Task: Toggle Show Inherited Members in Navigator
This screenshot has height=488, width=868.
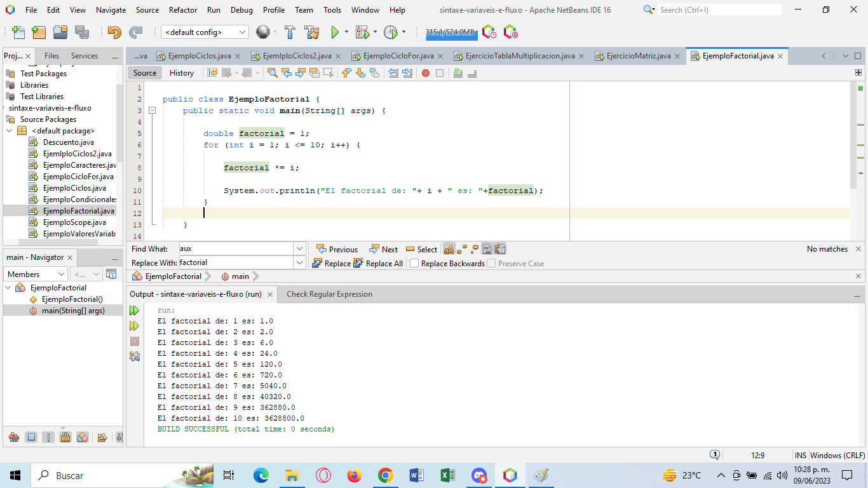Action: (14, 437)
